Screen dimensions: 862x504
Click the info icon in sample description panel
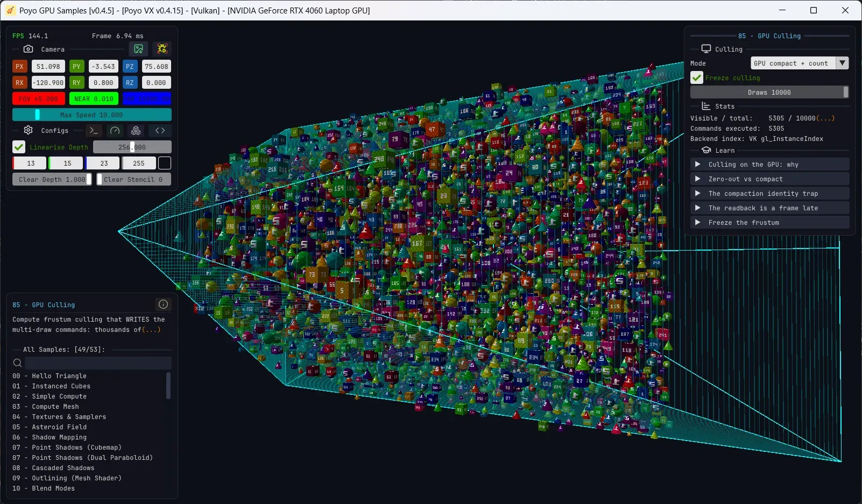[164, 304]
